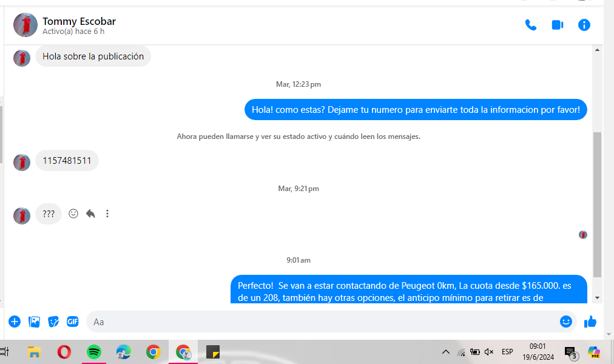Open the network Wi-Fi tray icon
The height and width of the screenshot is (364, 614).
point(461,352)
